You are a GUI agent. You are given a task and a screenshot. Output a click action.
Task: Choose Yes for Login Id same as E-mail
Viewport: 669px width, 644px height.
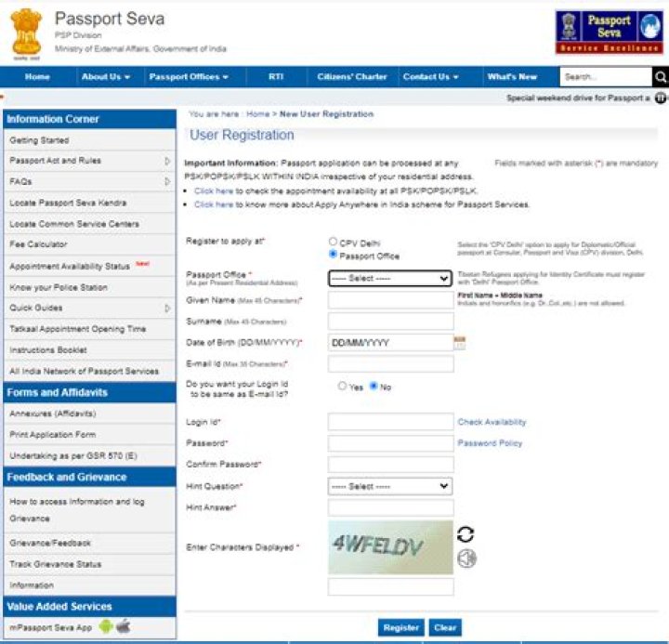[342, 387]
